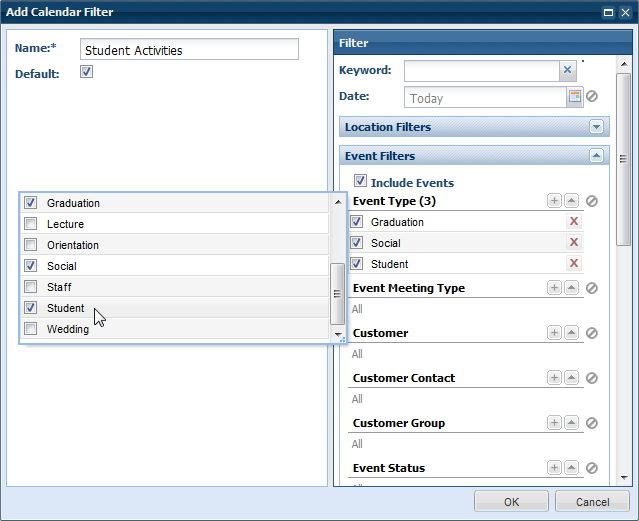Clear the Keyword field with the X icon
Screen dimensions: 639x521
pyautogui.click(x=567, y=70)
